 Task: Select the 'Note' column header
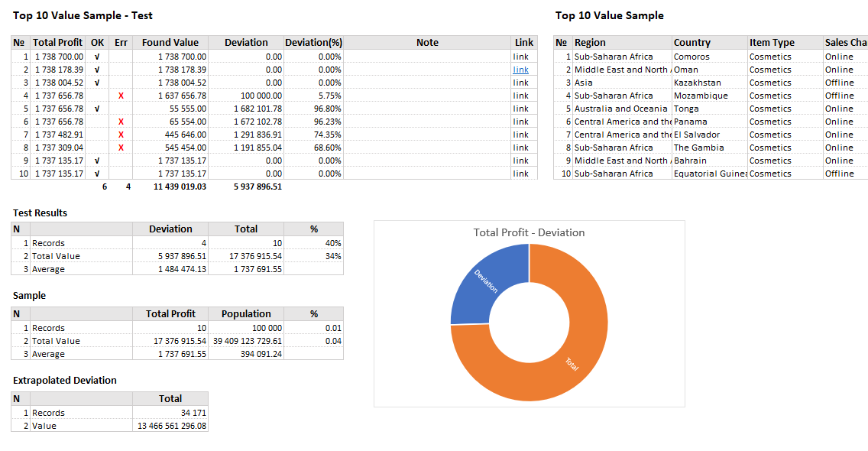[427, 43]
